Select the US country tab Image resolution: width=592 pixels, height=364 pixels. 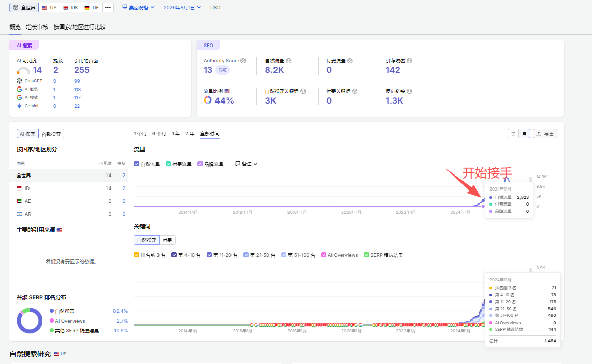coord(49,8)
